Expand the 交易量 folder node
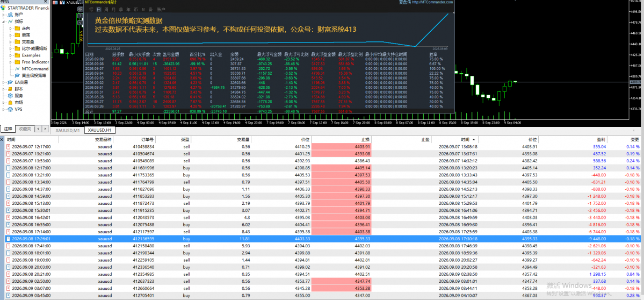This screenshot has width=644, height=300. coord(11,41)
